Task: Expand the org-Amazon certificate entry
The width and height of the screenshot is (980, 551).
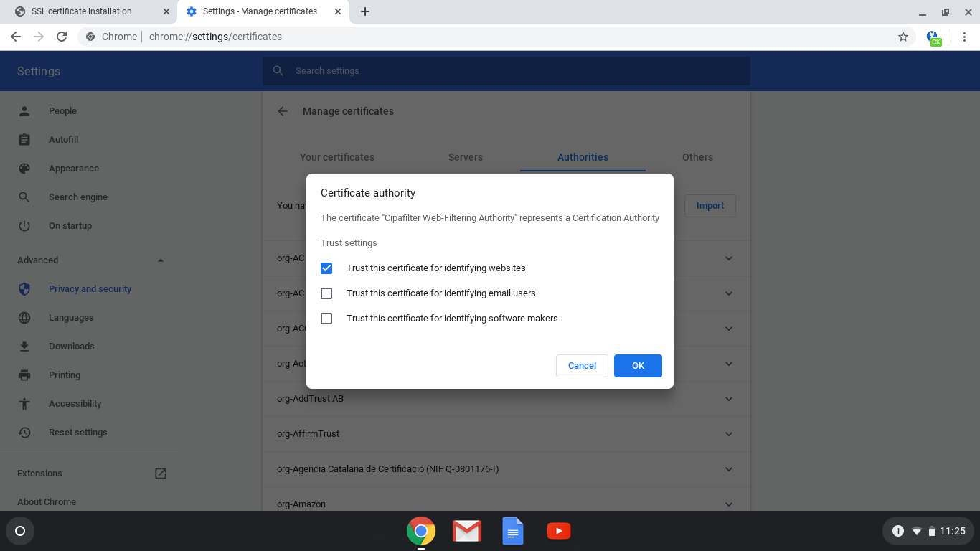Action: coord(729,504)
